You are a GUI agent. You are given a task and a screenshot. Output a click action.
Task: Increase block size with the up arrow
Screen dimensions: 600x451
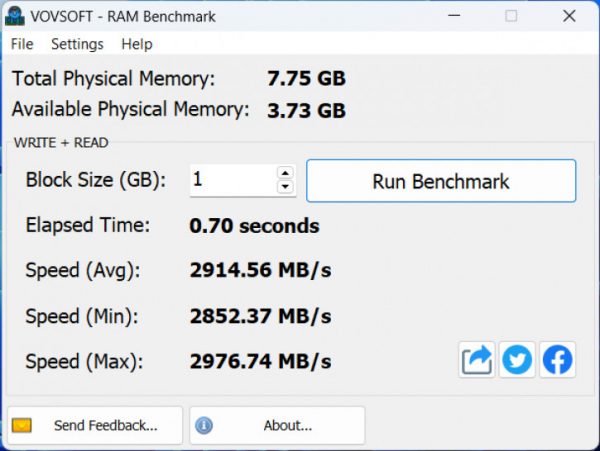285,174
